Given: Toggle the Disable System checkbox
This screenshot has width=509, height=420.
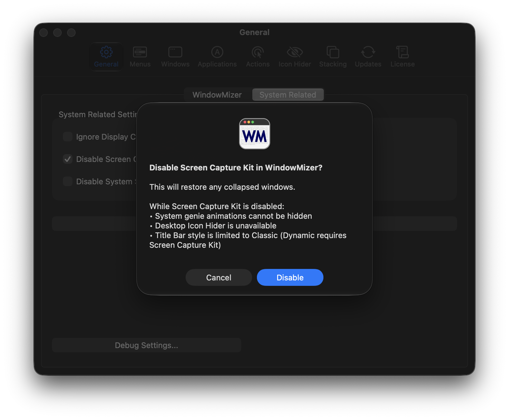Looking at the screenshot, I should click(68, 181).
